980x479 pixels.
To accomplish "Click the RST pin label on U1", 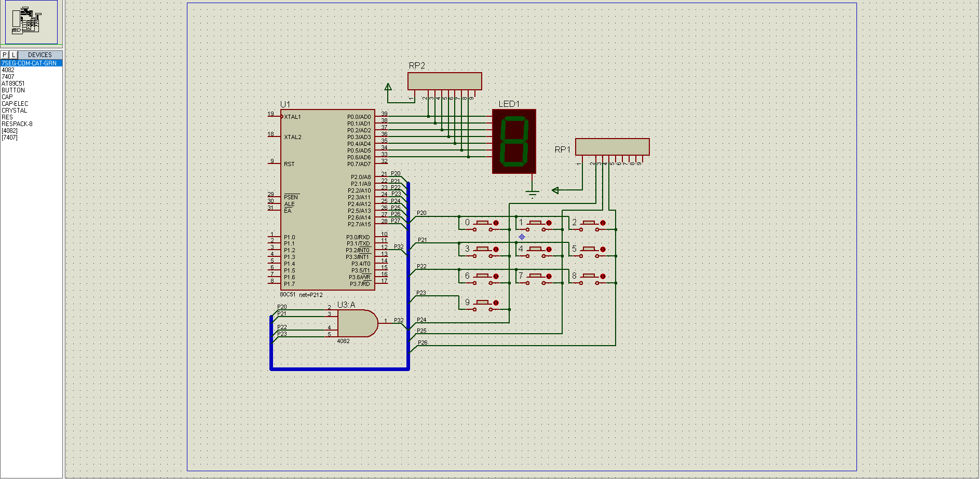I will 289,164.
